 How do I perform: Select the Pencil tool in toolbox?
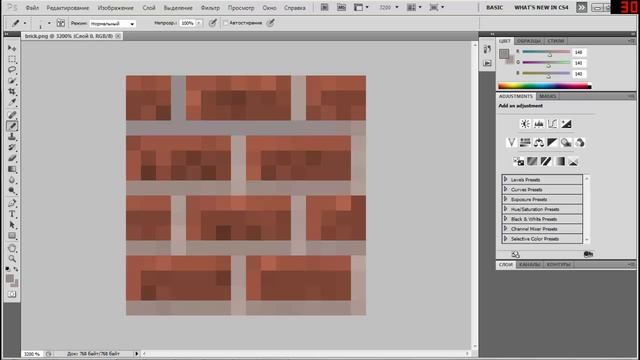point(12,126)
